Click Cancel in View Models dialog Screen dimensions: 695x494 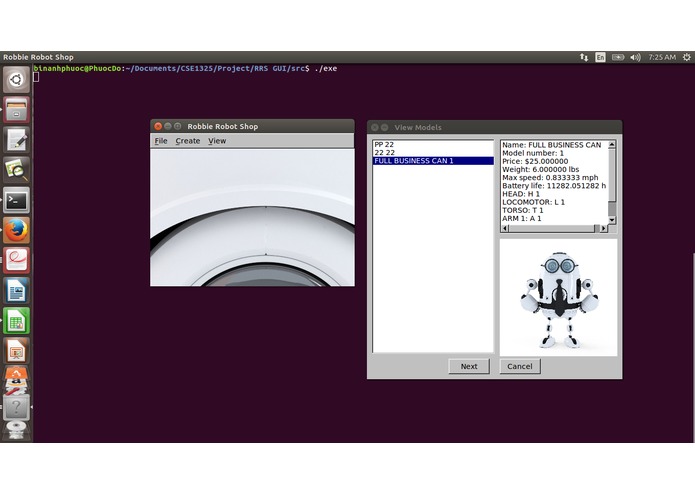tap(520, 366)
